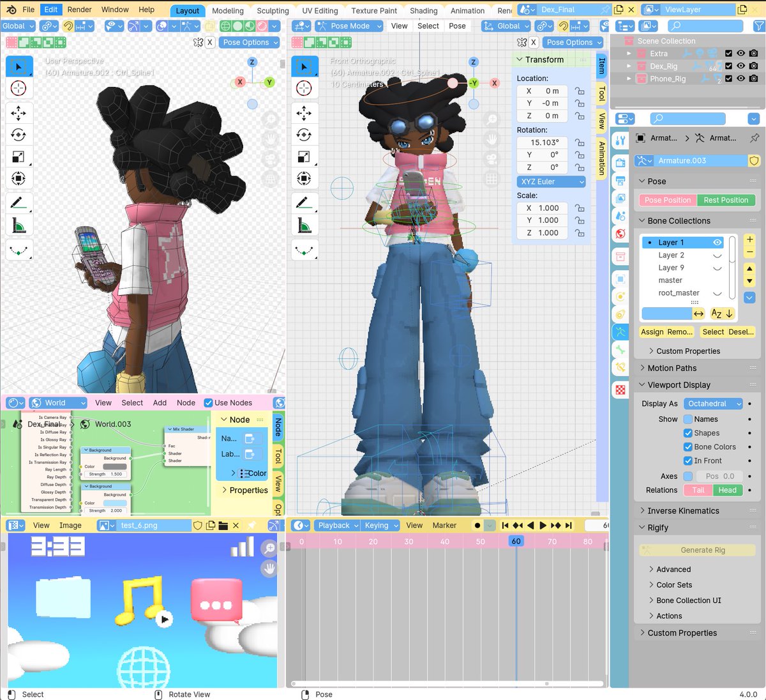Open the Pose Mode dropdown
766x700 pixels.
349,26
